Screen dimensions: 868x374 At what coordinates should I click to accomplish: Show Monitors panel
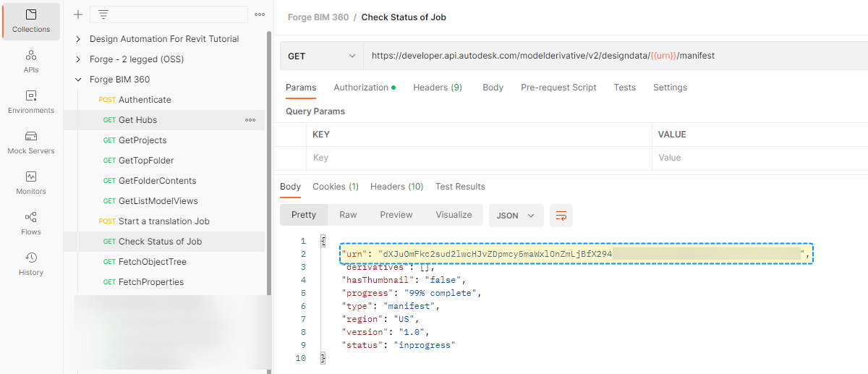[x=31, y=183]
